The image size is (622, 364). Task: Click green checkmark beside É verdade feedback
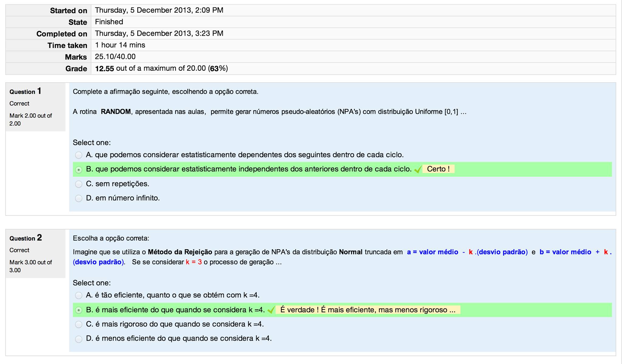[271, 310]
